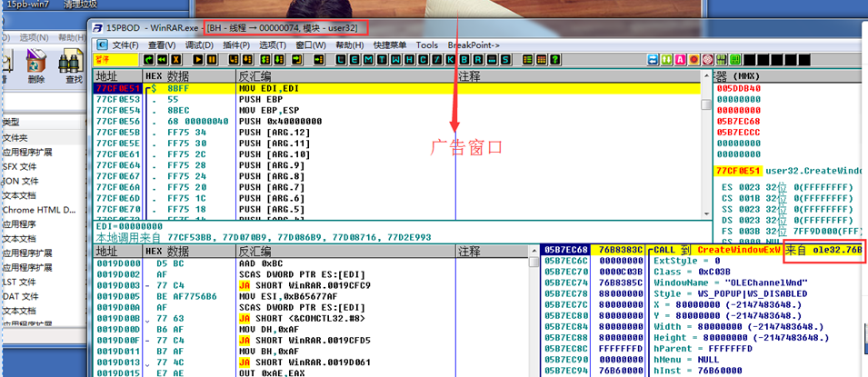Click the rewind toolbar icon

click(163, 59)
